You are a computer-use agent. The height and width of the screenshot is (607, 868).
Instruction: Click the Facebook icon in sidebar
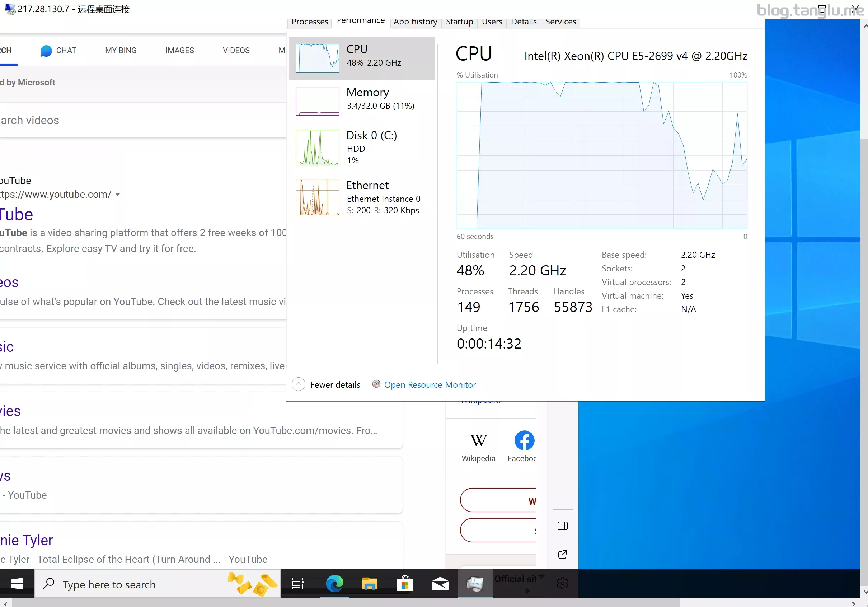tap(524, 440)
